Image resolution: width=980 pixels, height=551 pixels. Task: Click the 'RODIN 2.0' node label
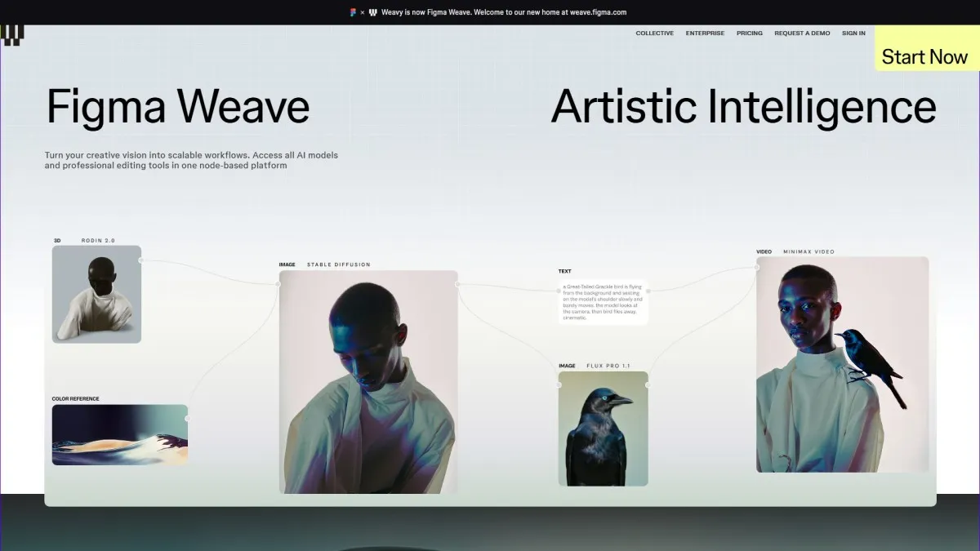(98, 241)
